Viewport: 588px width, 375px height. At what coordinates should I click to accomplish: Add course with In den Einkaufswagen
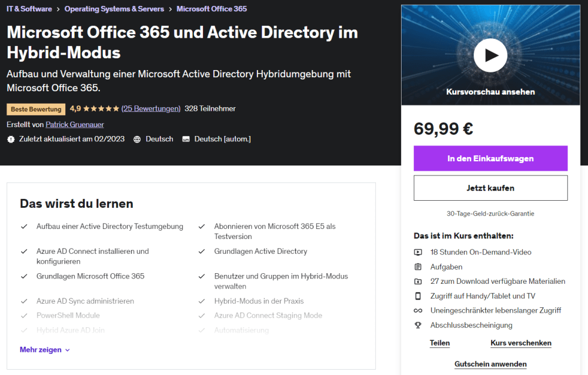pyautogui.click(x=490, y=158)
